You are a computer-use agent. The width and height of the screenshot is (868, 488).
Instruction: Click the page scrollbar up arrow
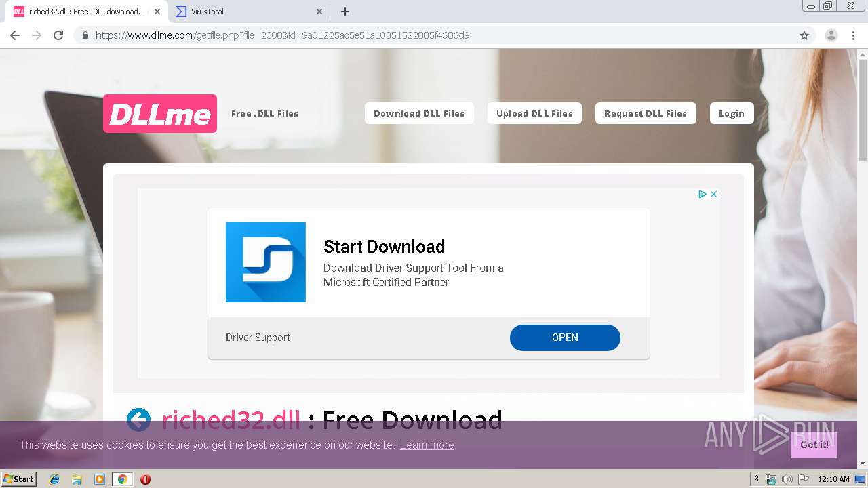[x=863, y=53]
